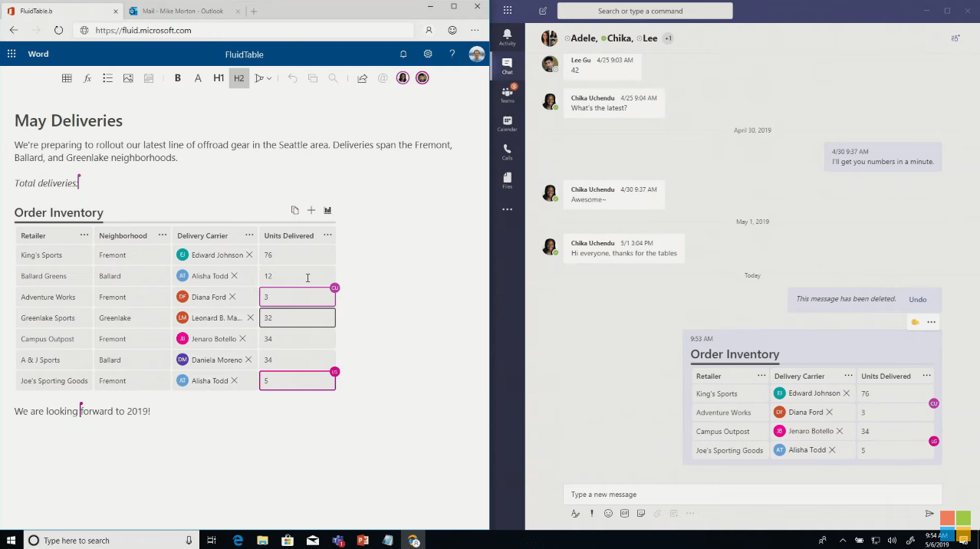The height and width of the screenshot is (549, 980).
Task: Click the Type a new message field
Action: point(751,494)
